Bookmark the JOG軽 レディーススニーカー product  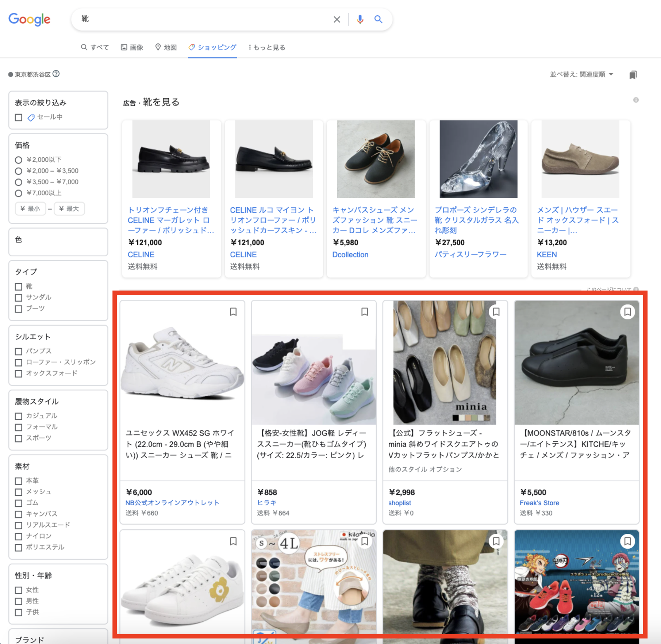pos(364,312)
